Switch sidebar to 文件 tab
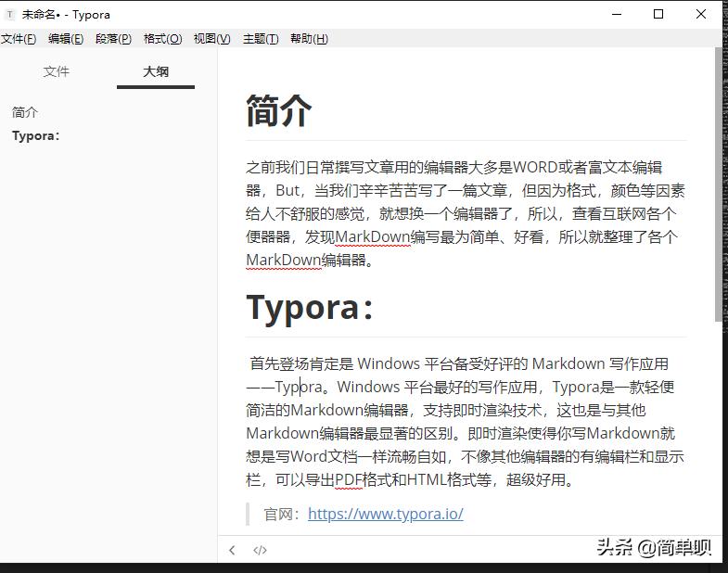 (x=57, y=71)
